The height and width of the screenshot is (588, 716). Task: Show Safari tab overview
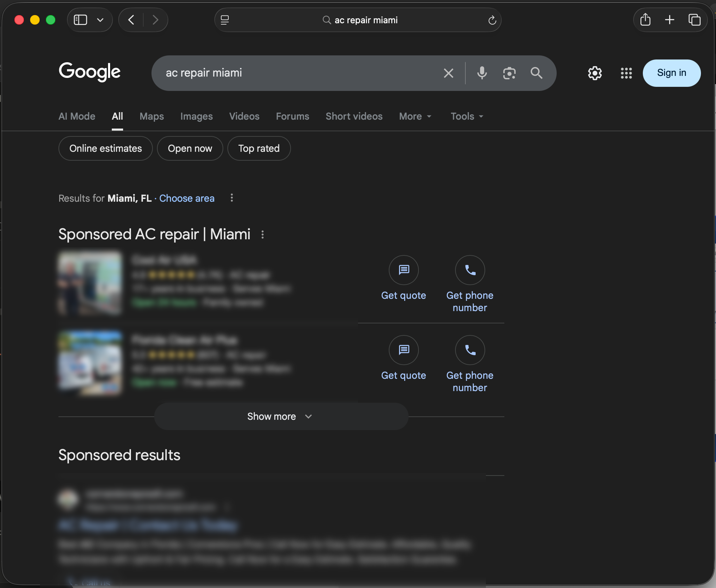click(x=694, y=20)
